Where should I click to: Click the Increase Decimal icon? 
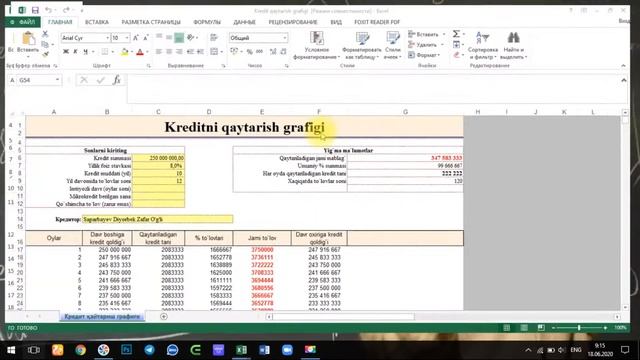(273, 51)
